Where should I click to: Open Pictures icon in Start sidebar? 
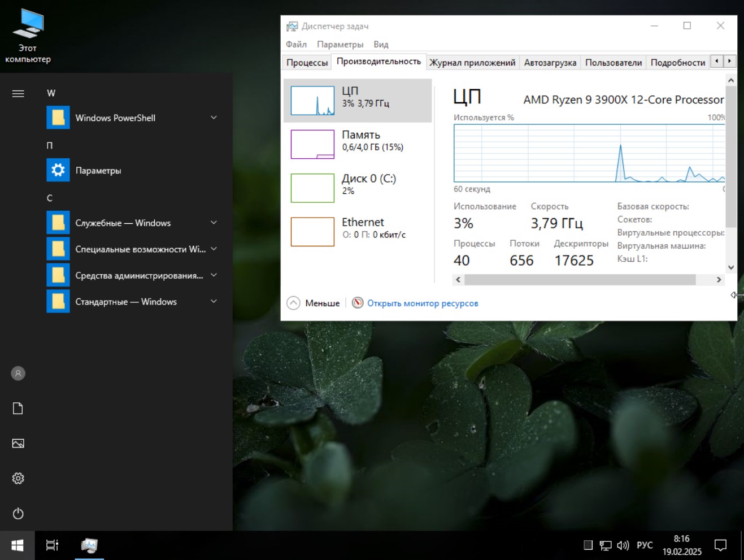click(18, 444)
